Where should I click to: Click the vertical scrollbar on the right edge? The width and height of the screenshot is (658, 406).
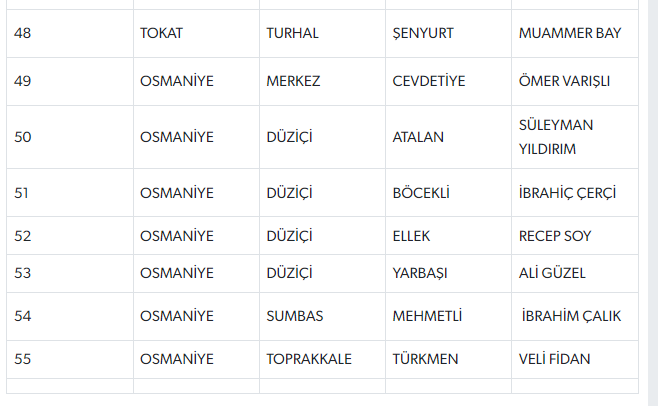click(653, 203)
